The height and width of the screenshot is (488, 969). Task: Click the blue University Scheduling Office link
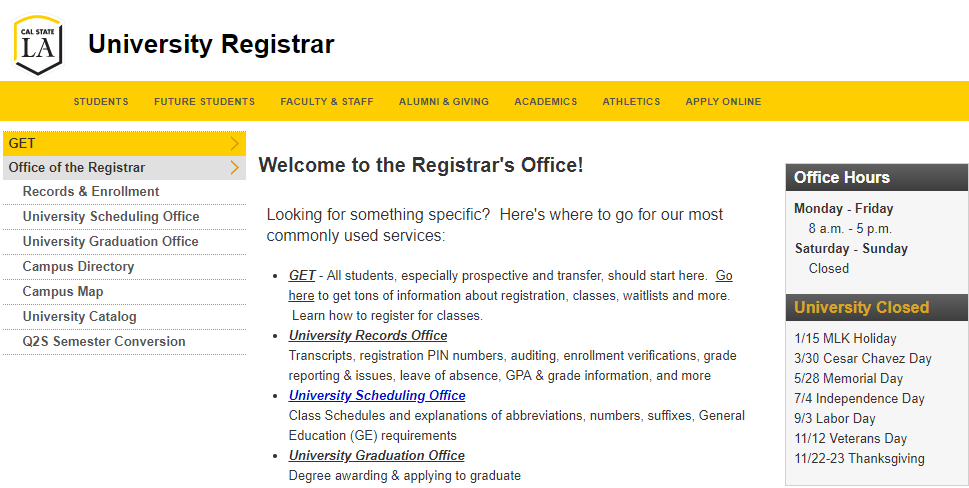[377, 396]
